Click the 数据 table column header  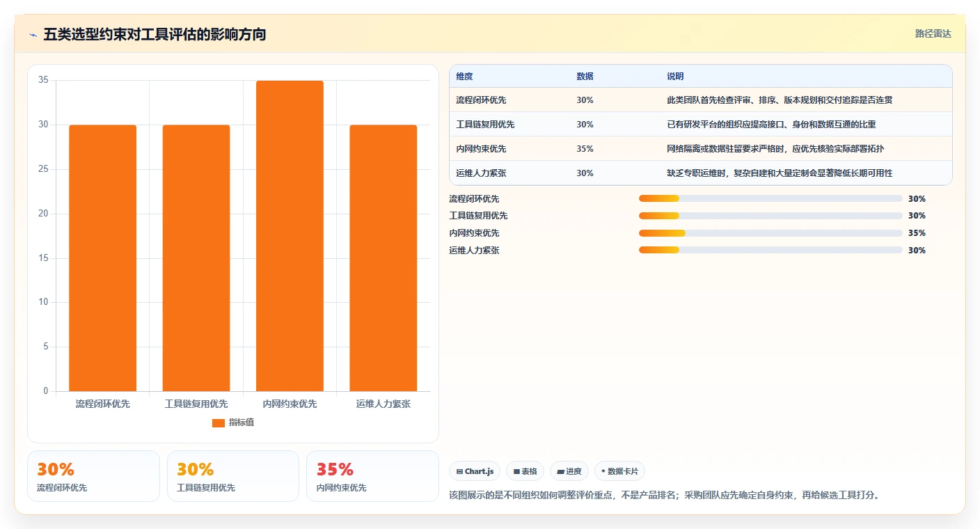pyautogui.click(x=585, y=77)
